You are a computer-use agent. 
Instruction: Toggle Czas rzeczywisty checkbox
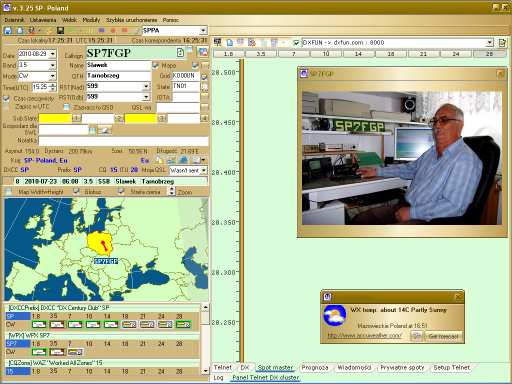point(6,98)
